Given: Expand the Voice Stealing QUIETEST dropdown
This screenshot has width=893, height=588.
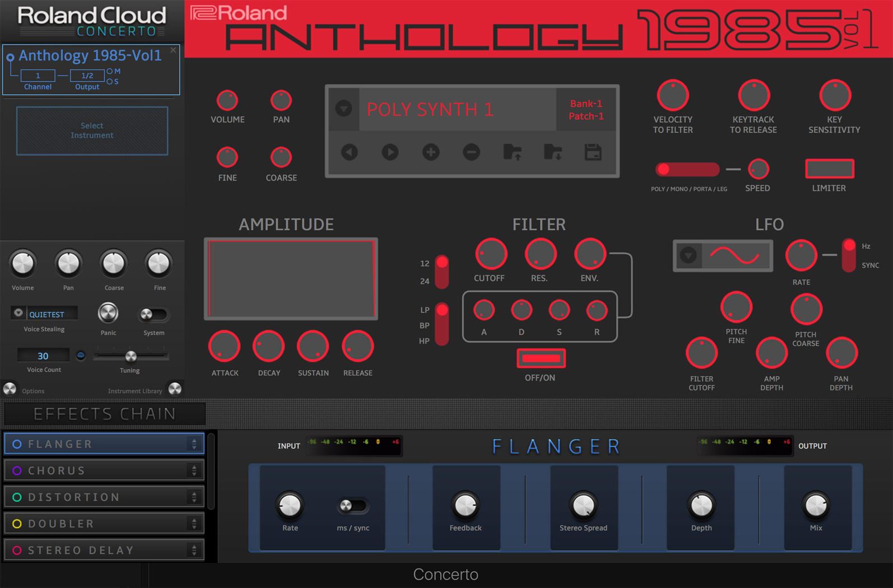Looking at the screenshot, I should [x=18, y=313].
